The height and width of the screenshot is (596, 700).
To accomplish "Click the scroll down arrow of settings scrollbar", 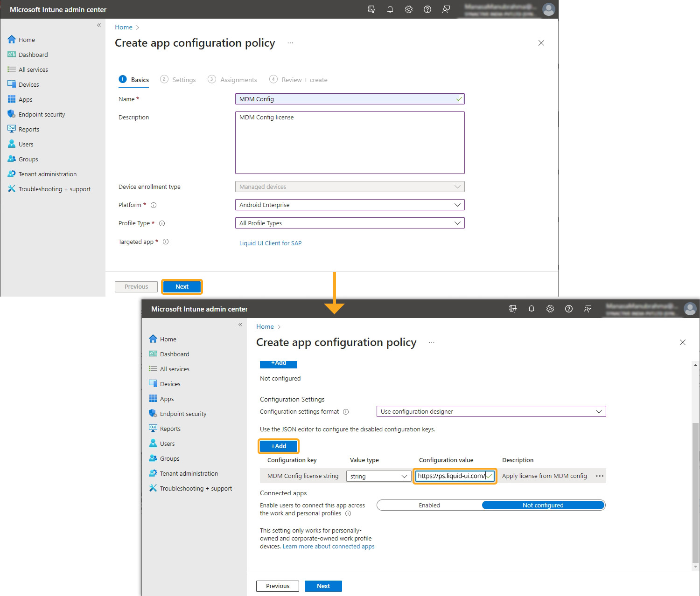I will 695,567.
